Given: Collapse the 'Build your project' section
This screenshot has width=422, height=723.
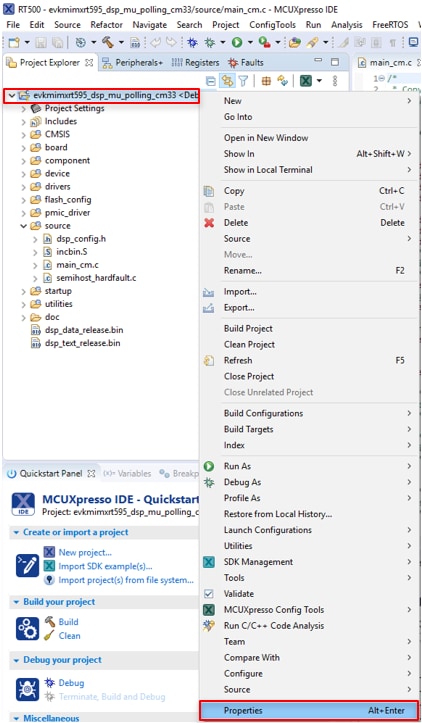Looking at the screenshot, I should click(x=16, y=602).
